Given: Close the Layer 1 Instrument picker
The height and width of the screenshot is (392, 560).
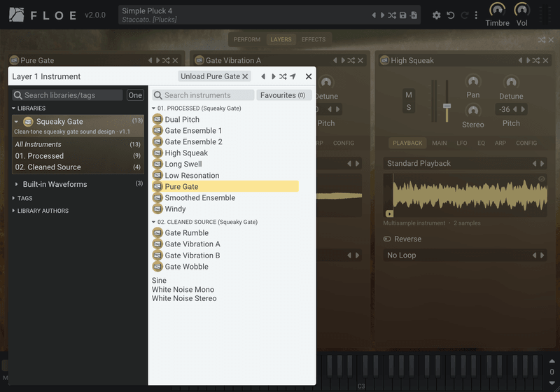Looking at the screenshot, I should (x=309, y=76).
